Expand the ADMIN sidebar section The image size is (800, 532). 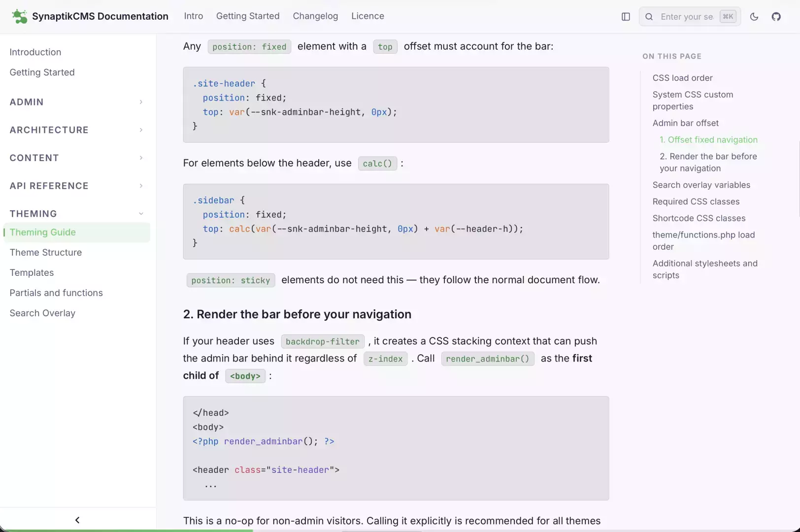pyautogui.click(x=76, y=102)
